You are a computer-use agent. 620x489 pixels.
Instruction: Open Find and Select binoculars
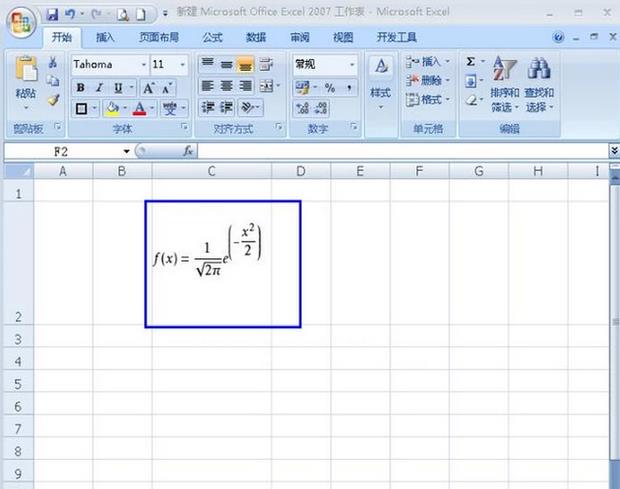click(x=539, y=70)
